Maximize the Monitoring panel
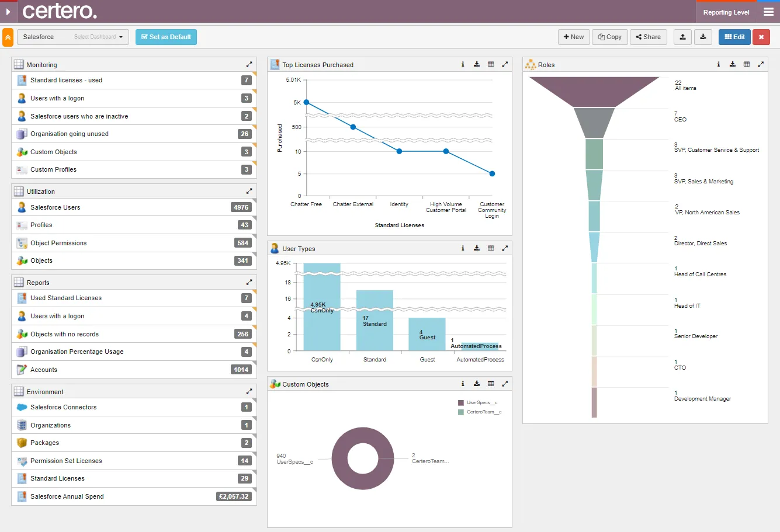This screenshot has width=780, height=532. (x=249, y=64)
